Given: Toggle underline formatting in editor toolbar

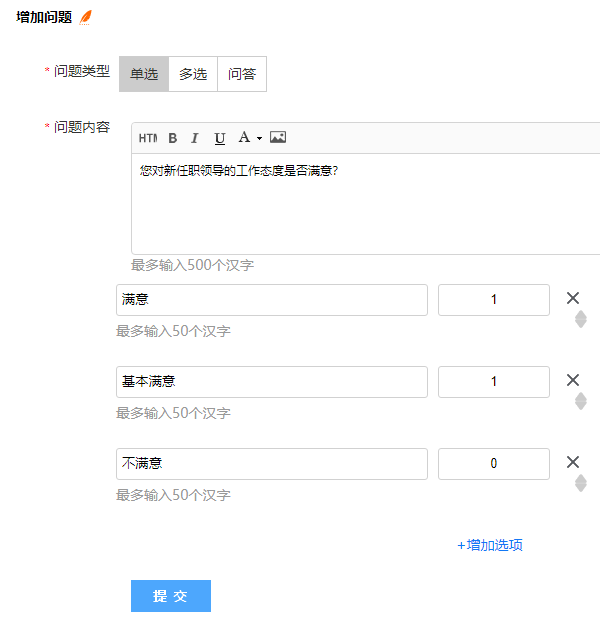Looking at the screenshot, I should pos(220,138).
